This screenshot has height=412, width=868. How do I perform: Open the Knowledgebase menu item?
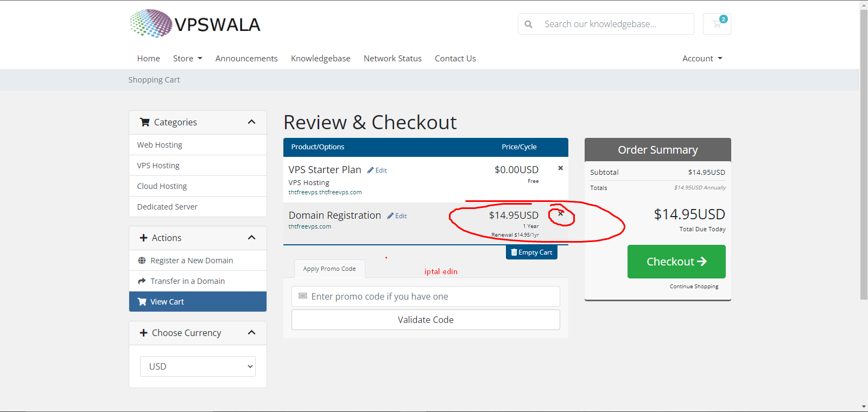pos(320,59)
